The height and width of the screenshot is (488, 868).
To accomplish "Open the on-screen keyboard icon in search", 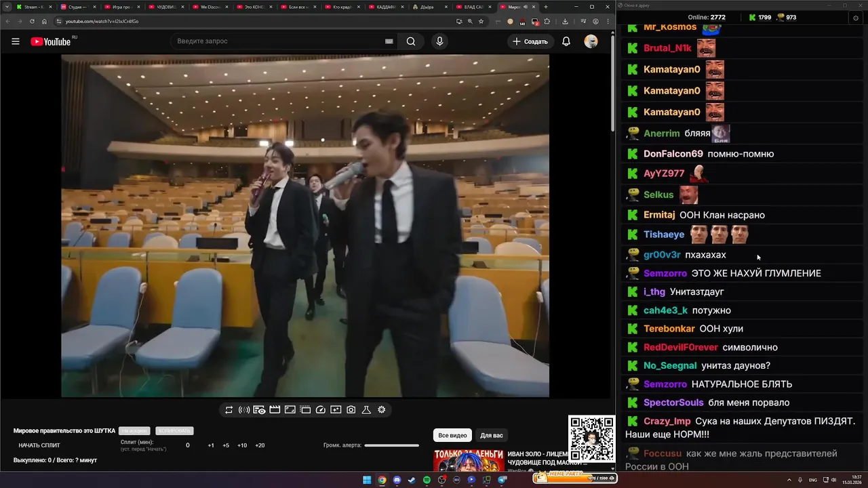I will [389, 41].
